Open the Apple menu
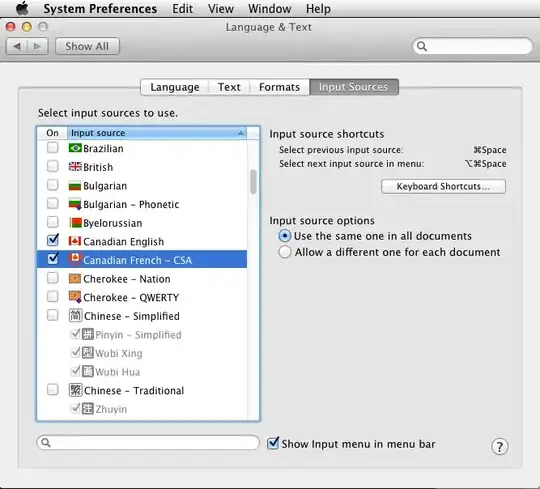Viewport: 540px width, 489px height. 22,8
